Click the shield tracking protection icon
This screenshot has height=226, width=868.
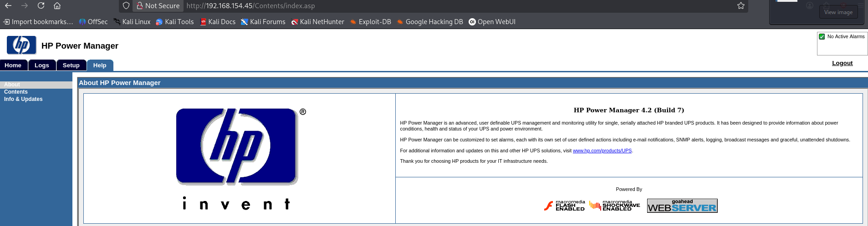(x=126, y=6)
